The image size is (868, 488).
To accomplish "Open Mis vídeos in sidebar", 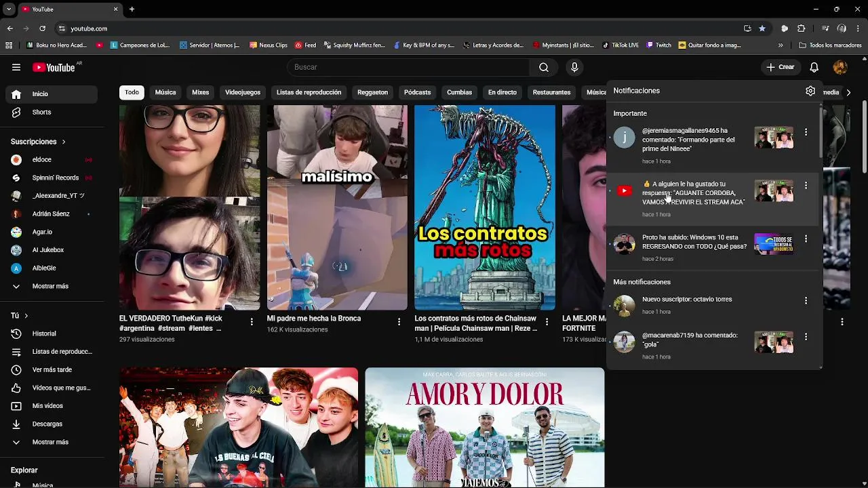I will (52, 406).
